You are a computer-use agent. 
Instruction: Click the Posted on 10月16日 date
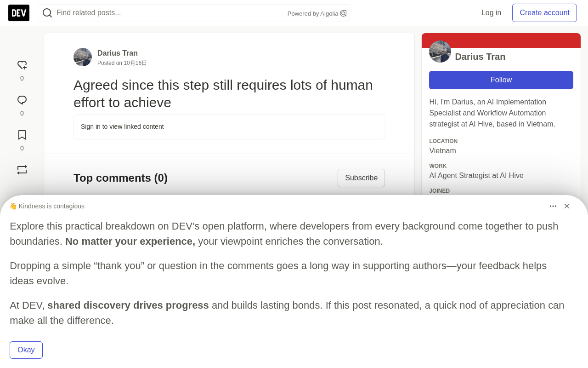tap(122, 63)
